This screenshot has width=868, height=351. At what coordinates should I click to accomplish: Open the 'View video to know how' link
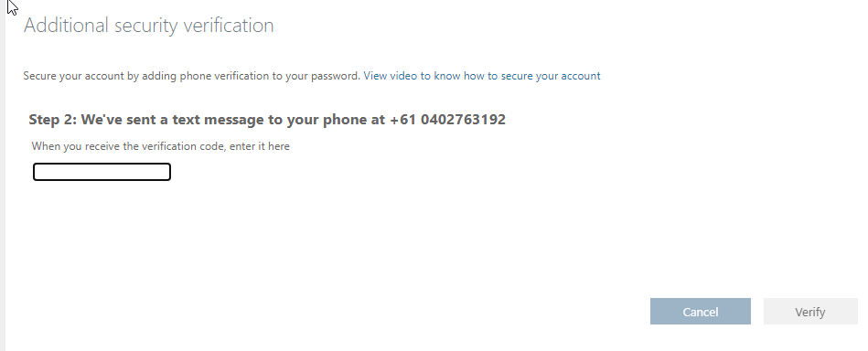[x=482, y=76]
